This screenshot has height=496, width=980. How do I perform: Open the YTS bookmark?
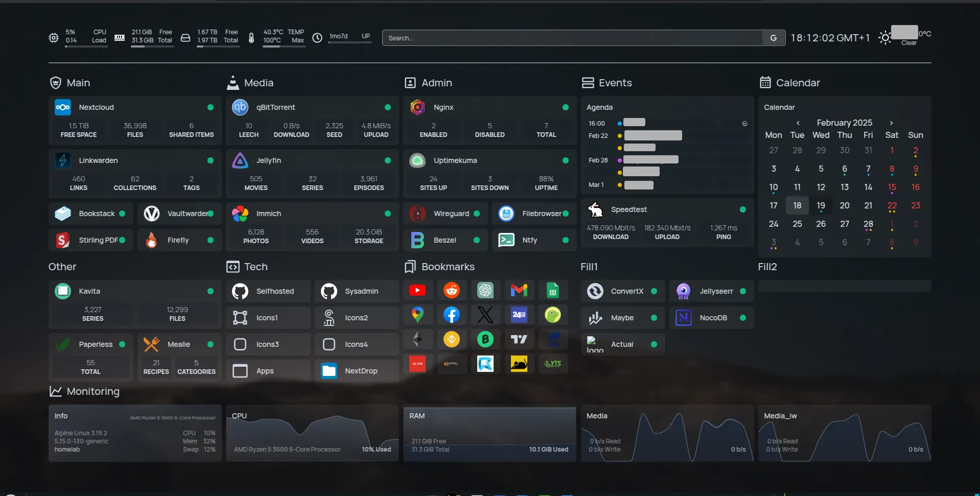click(x=553, y=364)
